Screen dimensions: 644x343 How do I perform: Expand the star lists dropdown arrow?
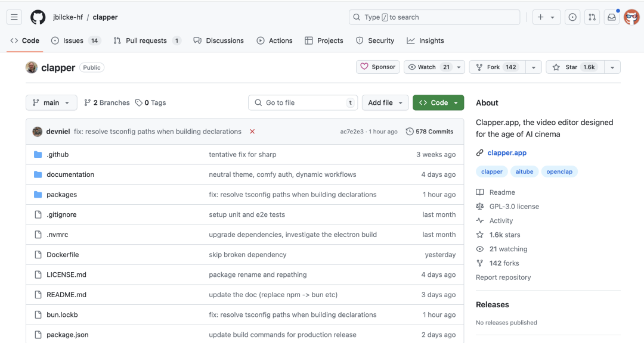click(x=612, y=67)
